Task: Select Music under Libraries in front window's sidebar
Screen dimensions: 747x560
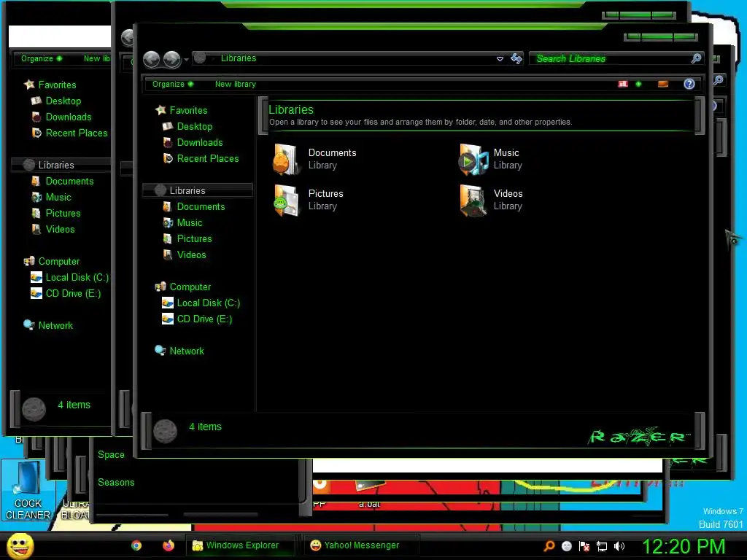Action: point(189,222)
